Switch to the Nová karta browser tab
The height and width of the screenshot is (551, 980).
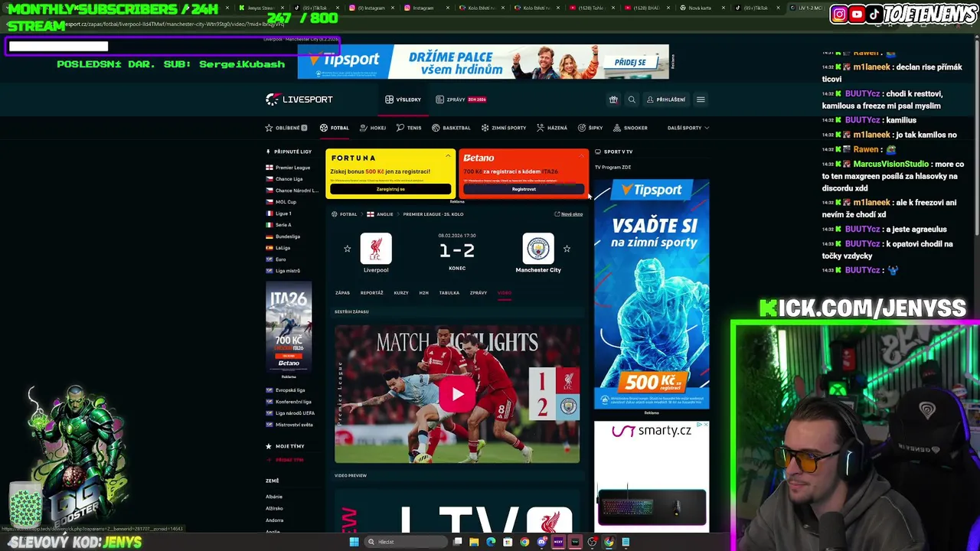(700, 8)
